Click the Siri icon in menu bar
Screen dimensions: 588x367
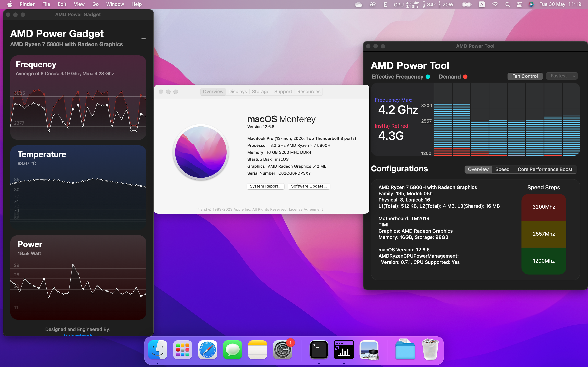tap(531, 4)
